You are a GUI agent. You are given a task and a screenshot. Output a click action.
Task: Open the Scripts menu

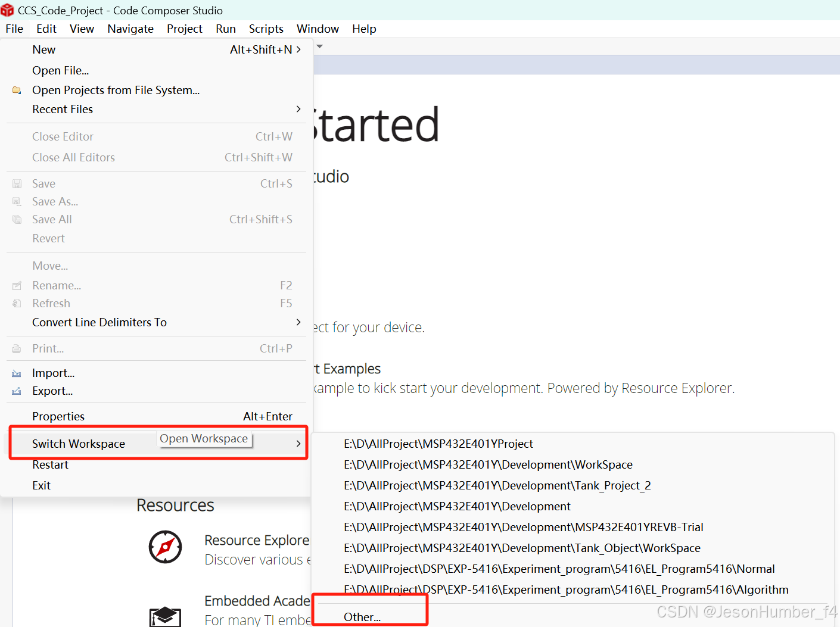coord(266,29)
